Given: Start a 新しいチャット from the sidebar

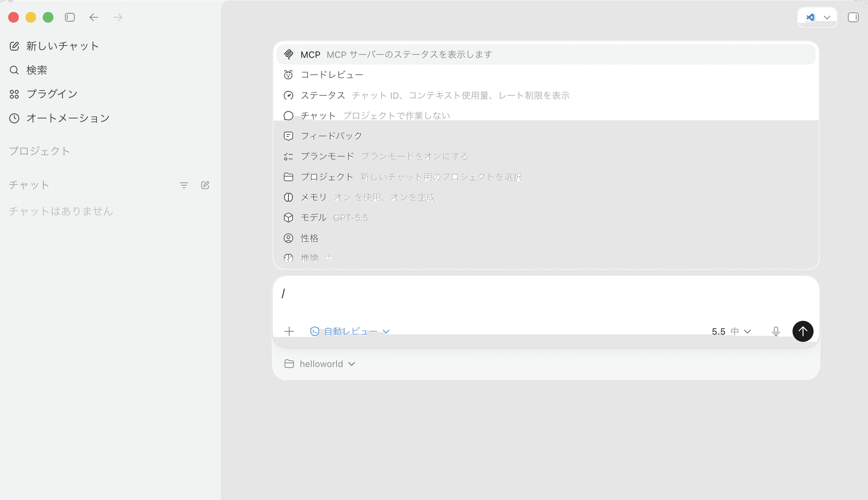Looking at the screenshot, I should pyautogui.click(x=54, y=46).
